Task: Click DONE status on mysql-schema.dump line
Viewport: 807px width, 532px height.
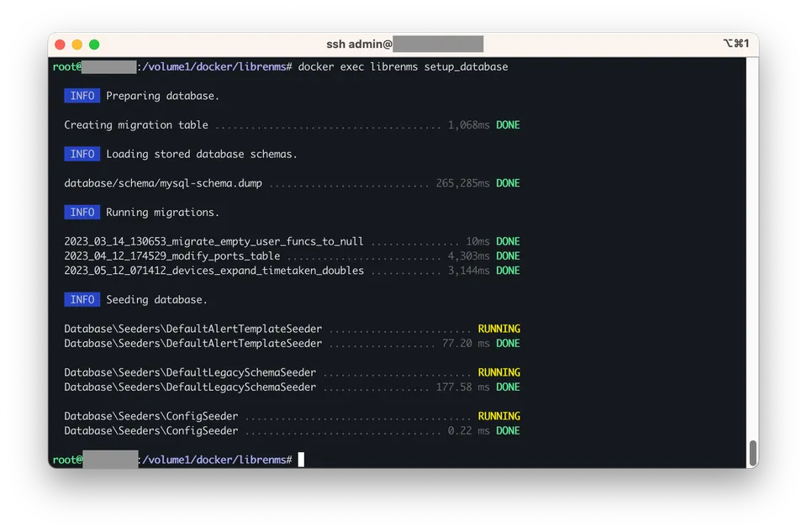Action: 508,183
